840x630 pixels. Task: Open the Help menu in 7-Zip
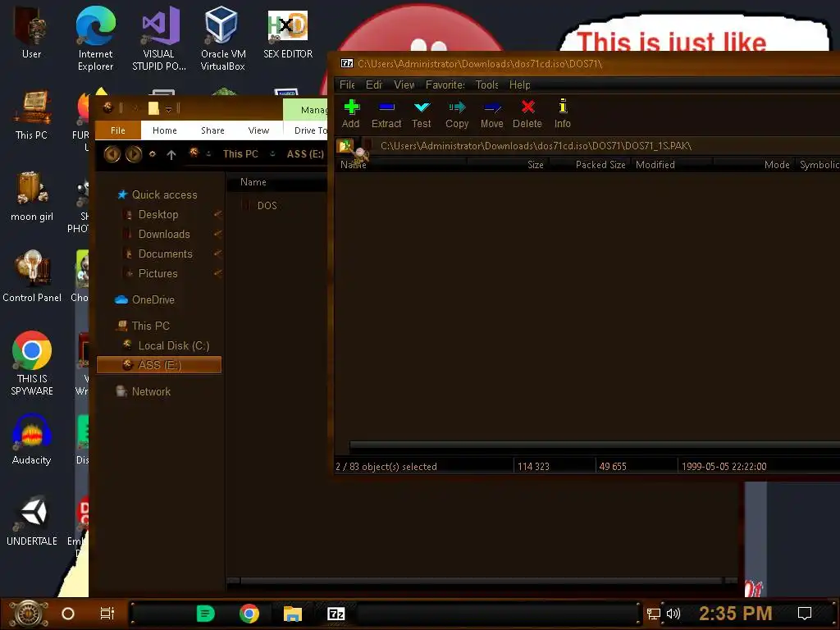coord(519,84)
